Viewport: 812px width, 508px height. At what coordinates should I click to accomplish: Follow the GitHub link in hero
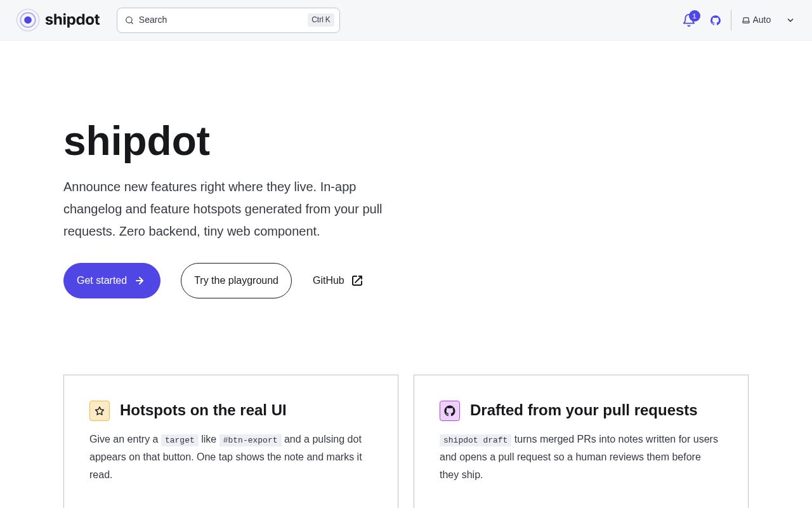(337, 281)
